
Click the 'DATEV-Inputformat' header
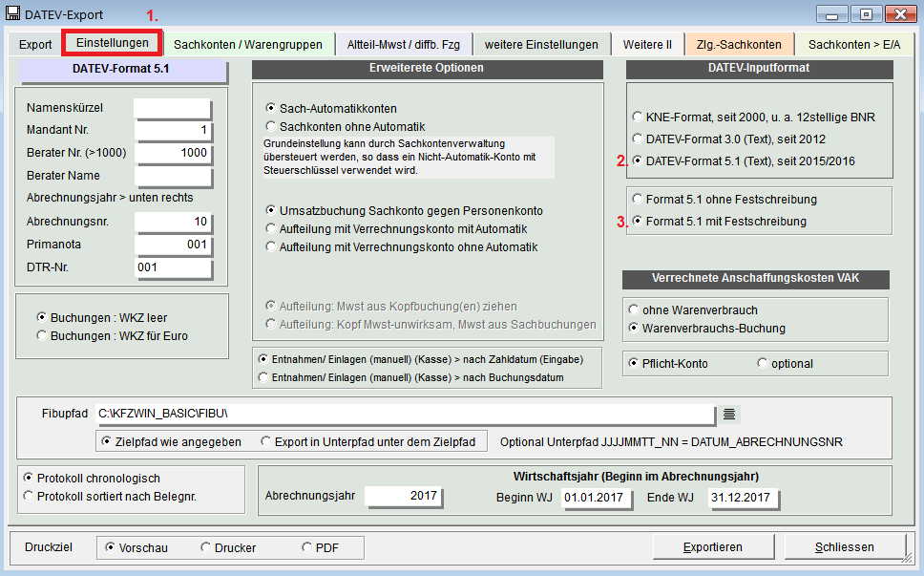point(759,69)
